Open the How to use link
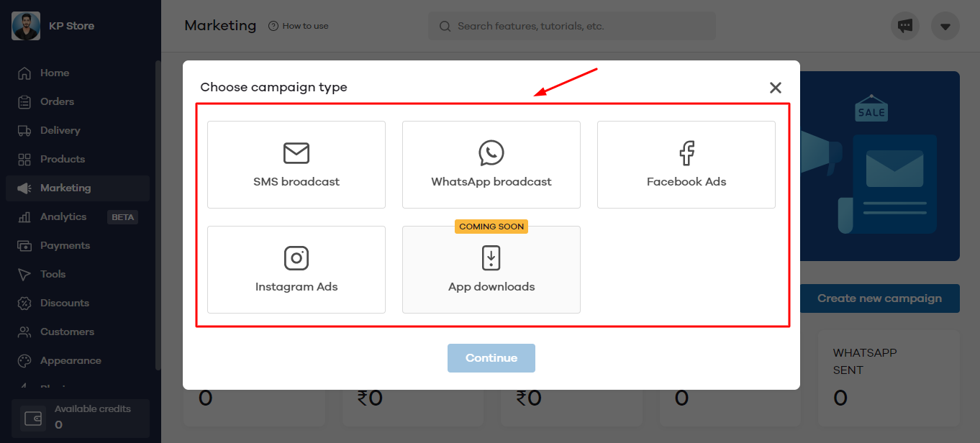This screenshot has height=443, width=980. click(299, 26)
